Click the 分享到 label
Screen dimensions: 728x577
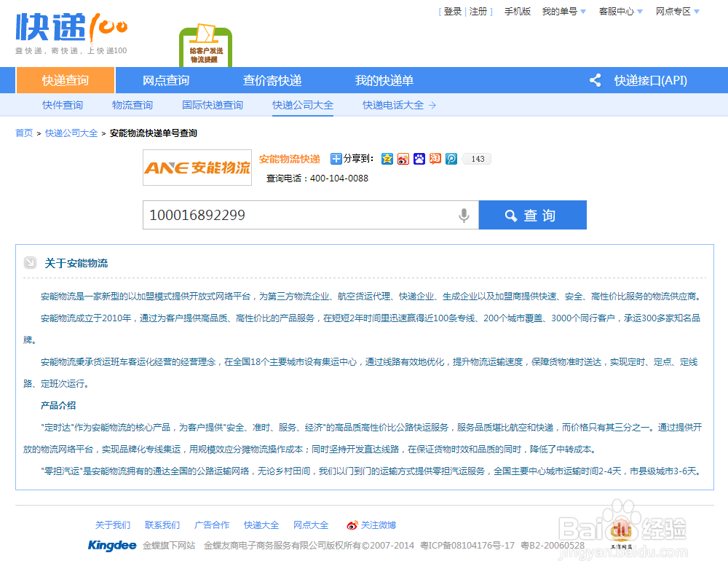click(358, 159)
